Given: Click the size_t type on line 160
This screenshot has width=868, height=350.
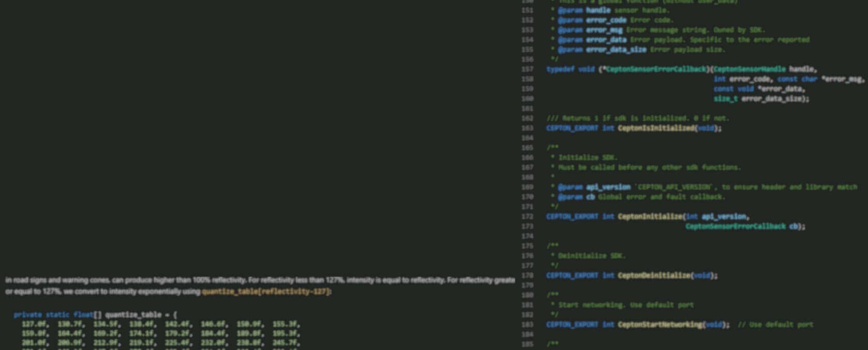Looking at the screenshot, I should click(725, 99).
